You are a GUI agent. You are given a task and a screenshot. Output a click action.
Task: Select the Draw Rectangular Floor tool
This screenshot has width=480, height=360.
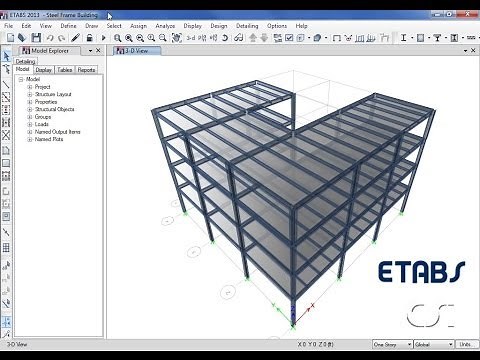[x=6, y=163]
